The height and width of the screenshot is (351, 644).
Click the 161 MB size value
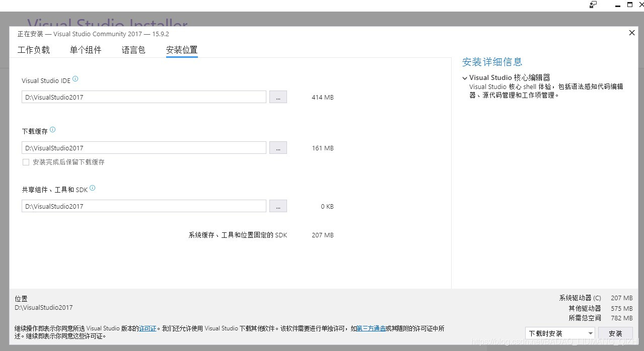tap(323, 148)
